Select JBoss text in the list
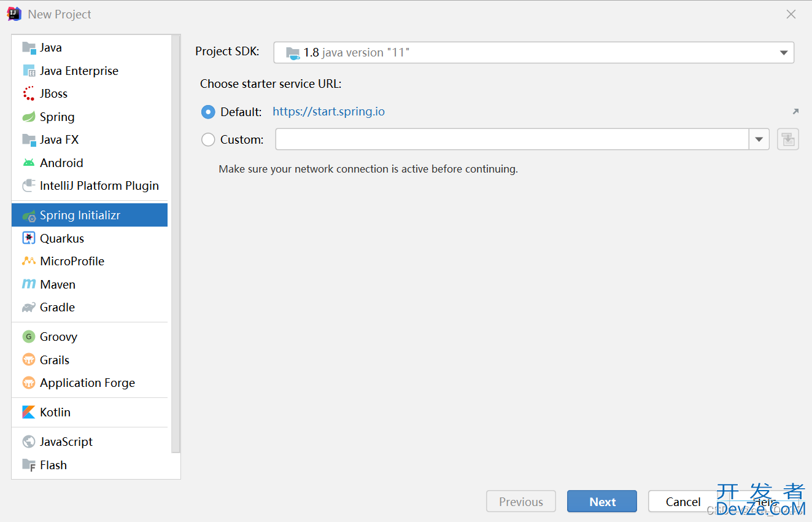812x522 pixels. [x=54, y=93]
